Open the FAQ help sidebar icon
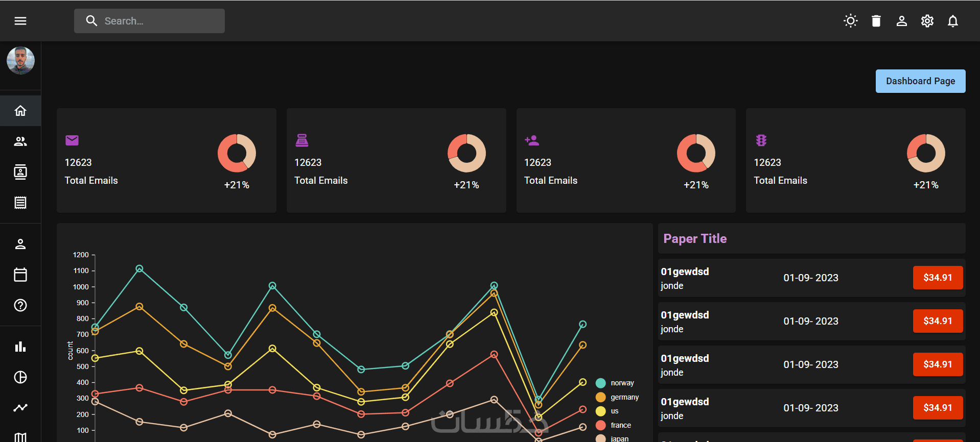 (x=20, y=305)
